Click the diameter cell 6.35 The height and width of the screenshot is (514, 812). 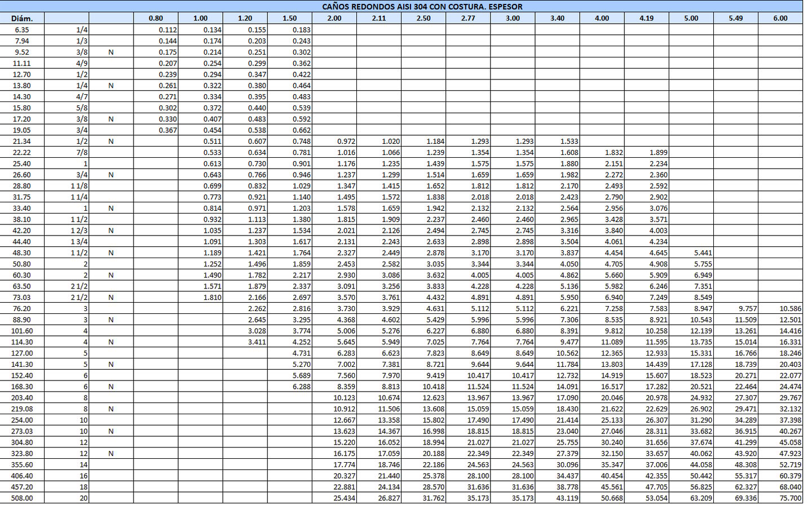click(x=22, y=30)
